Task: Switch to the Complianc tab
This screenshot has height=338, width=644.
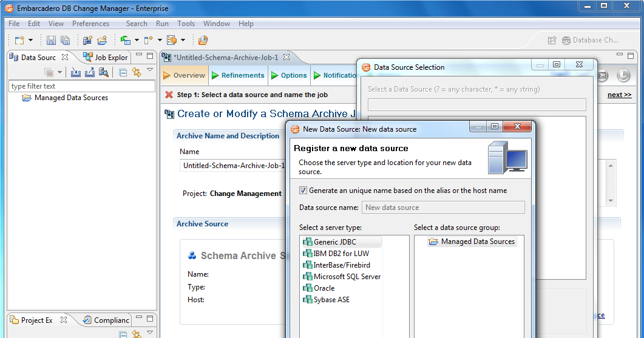Action: 106,320
